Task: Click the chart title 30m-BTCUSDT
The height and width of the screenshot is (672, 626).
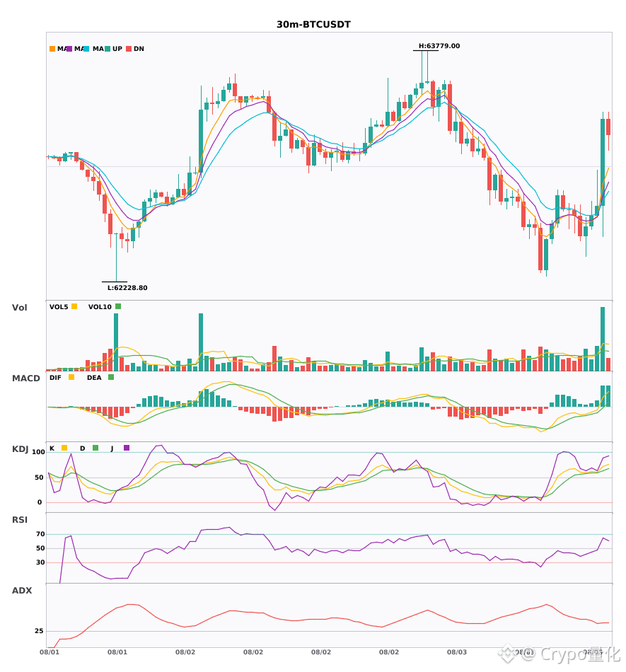Action: click(x=313, y=25)
